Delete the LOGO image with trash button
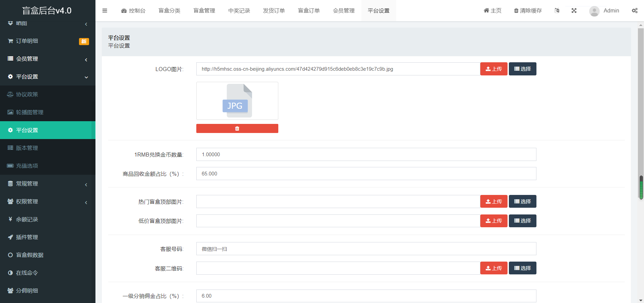Screen dimensions: 644x303 point(237,129)
